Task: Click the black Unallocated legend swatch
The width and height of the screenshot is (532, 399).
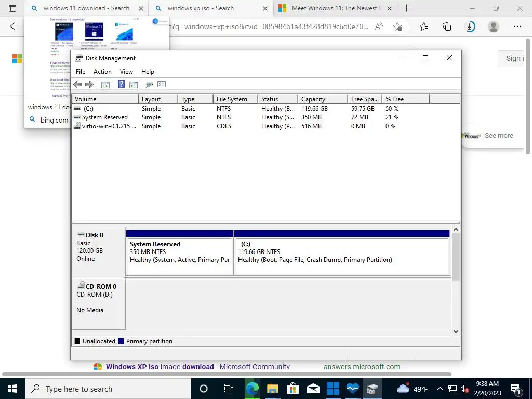Action: (x=77, y=341)
